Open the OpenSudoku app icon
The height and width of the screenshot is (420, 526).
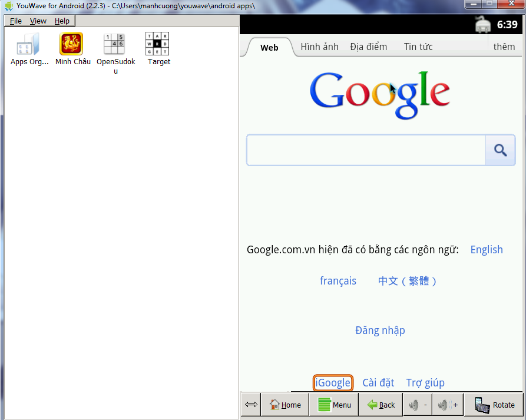(x=114, y=44)
